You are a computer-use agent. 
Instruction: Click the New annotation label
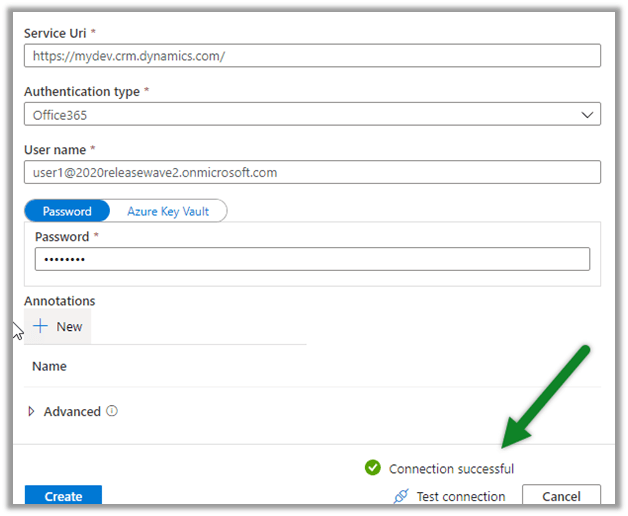point(69,326)
